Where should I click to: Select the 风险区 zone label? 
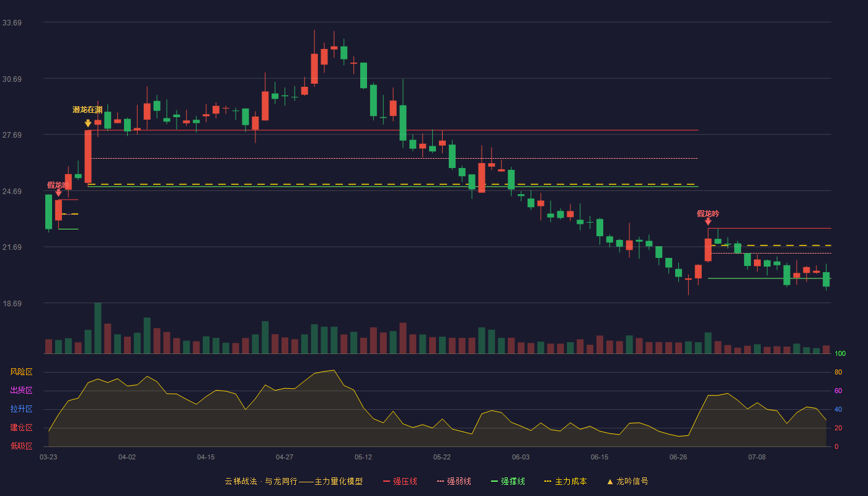21,372
